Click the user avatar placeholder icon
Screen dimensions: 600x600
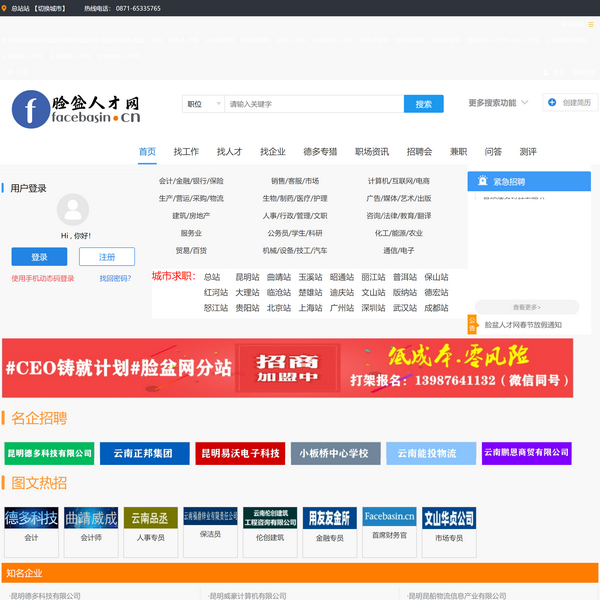[72, 210]
